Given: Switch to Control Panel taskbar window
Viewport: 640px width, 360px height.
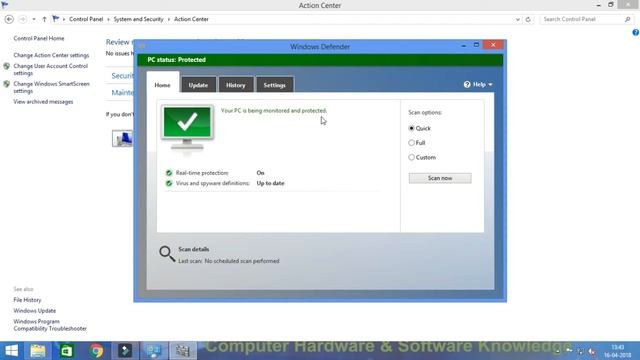Looking at the screenshot, I should click(x=153, y=351).
